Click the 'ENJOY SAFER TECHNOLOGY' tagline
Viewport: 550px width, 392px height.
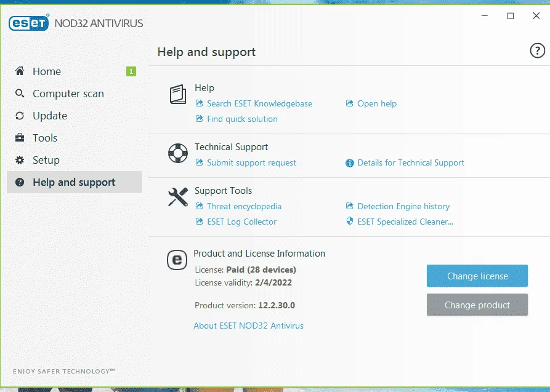pos(64,371)
